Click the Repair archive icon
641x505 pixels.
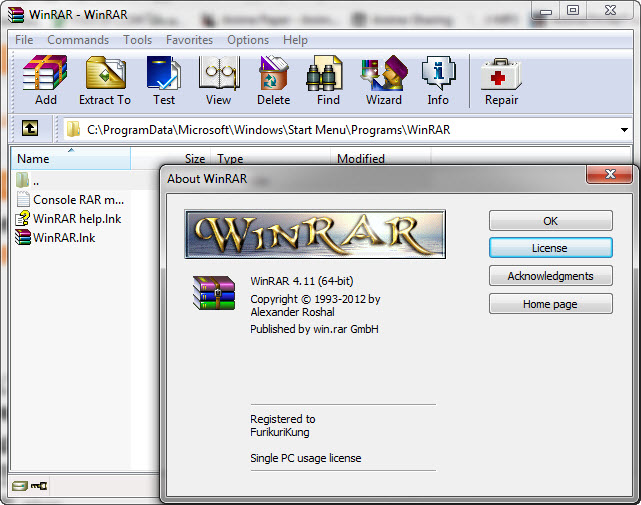[x=501, y=81]
